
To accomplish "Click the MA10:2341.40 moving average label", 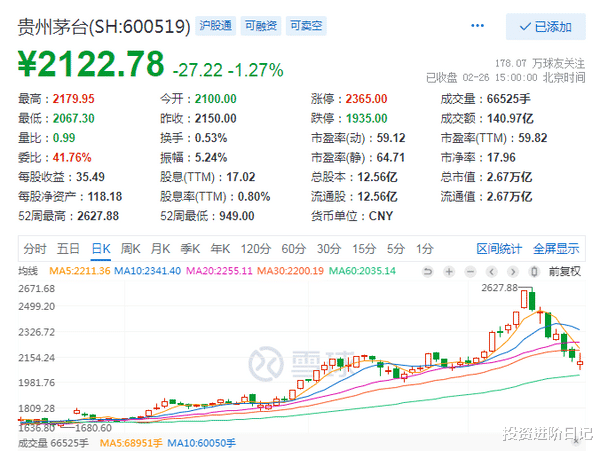I will click(x=147, y=271).
